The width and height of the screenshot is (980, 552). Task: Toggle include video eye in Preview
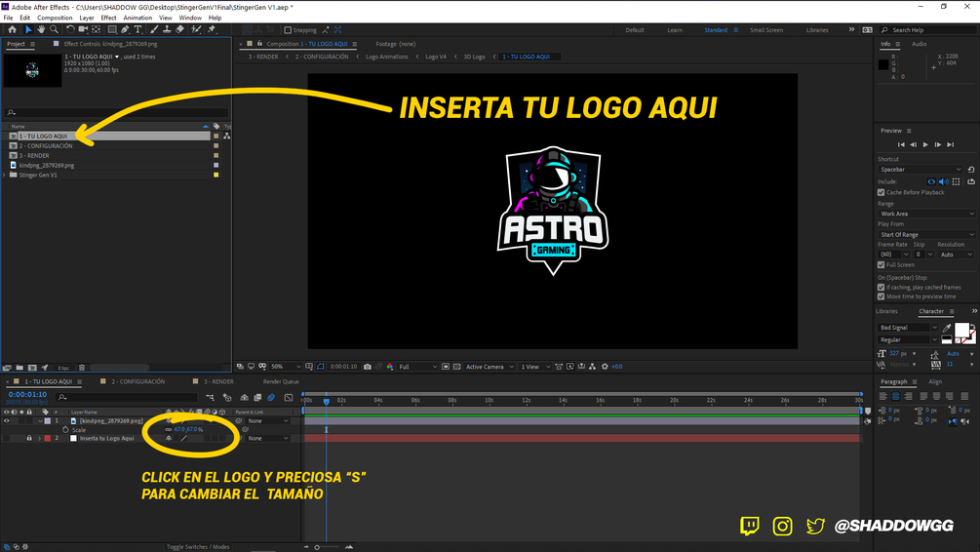coord(931,182)
